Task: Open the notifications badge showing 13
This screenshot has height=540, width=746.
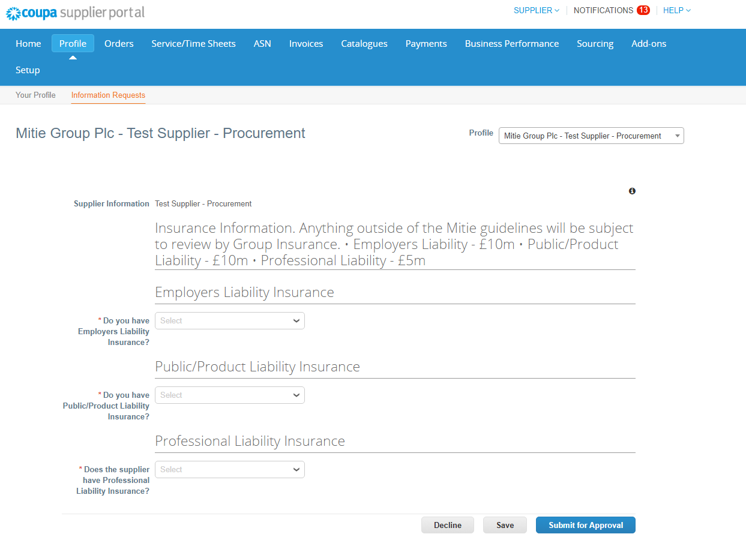Action: coord(643,10)
